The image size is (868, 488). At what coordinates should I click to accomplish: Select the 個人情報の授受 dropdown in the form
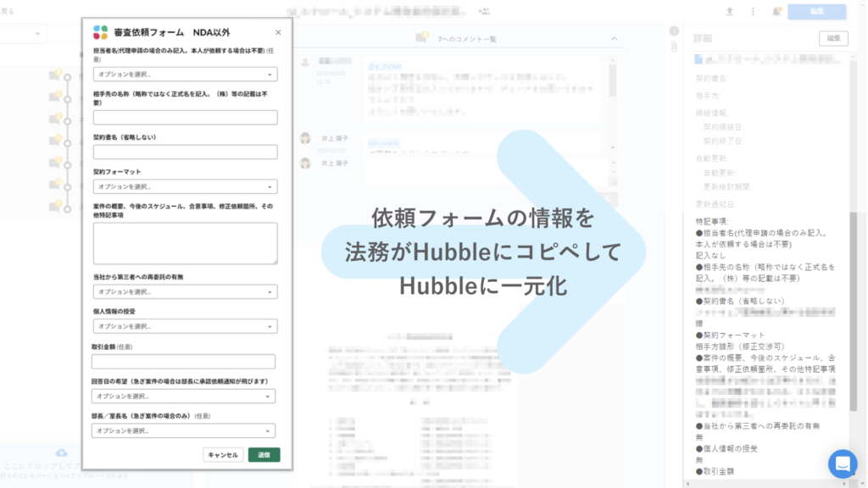(x=185, y=326)
